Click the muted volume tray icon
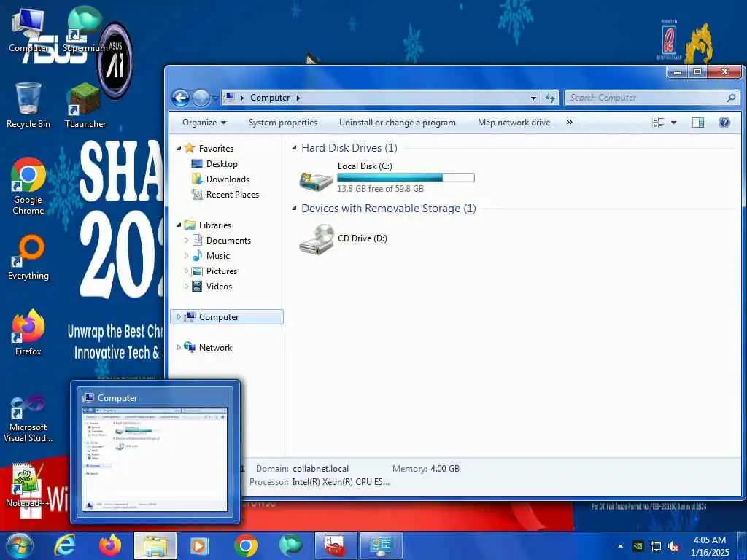Screen dimensions: 747x560 [673, 546]
